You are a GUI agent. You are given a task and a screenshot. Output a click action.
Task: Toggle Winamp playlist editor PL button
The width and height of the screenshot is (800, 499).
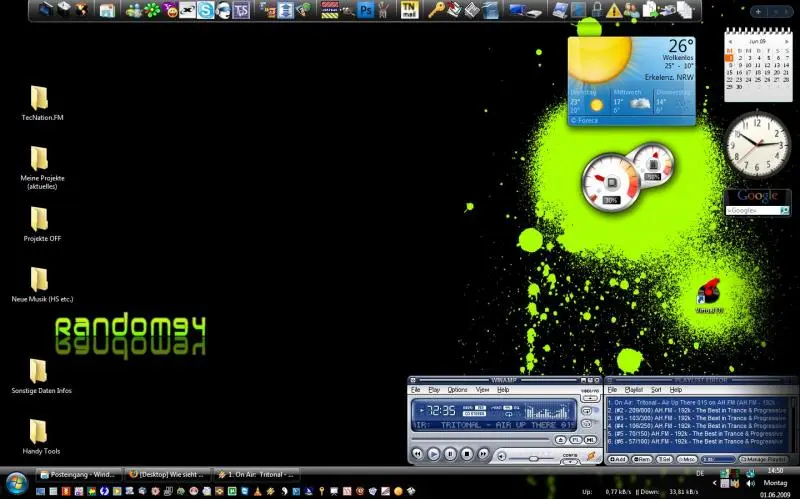tap(576, 440)
